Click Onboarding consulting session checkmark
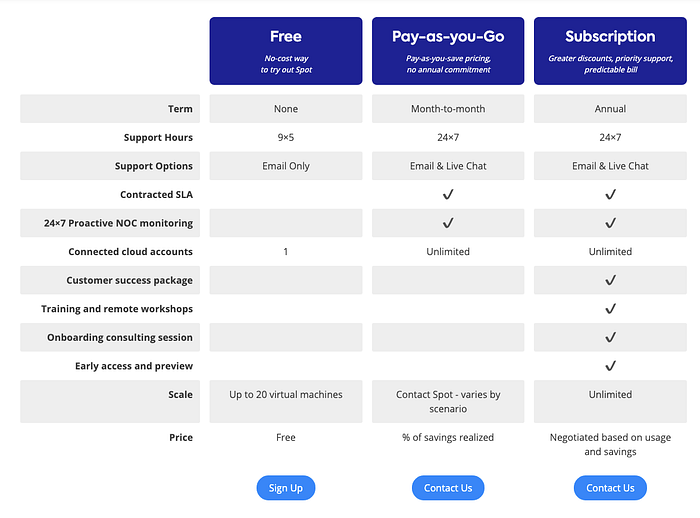700x518 pixels. coord(610,337)
